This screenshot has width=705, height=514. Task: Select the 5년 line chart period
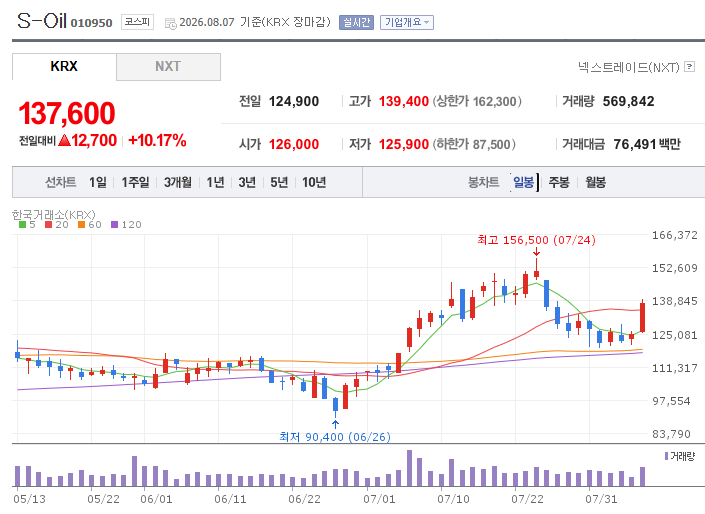click(279, 182)
